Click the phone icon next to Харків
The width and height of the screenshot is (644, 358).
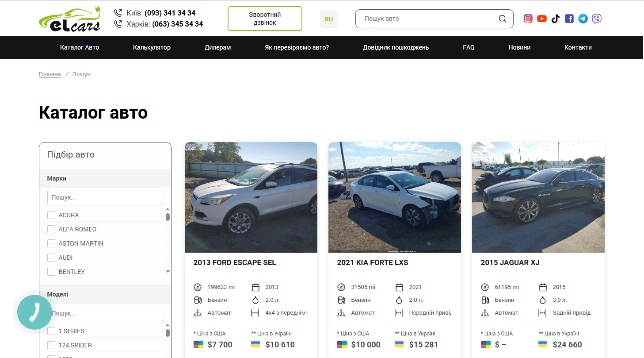(x=118, y=24)
